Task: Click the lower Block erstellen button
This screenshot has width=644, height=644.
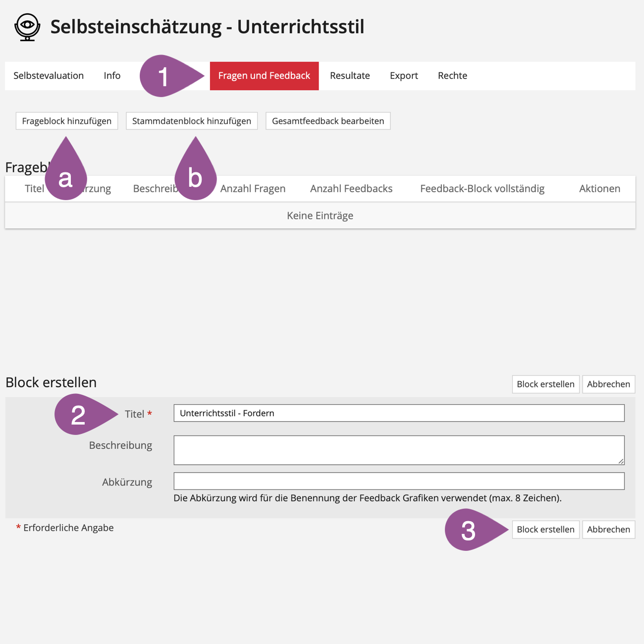Action: point(545,530)
